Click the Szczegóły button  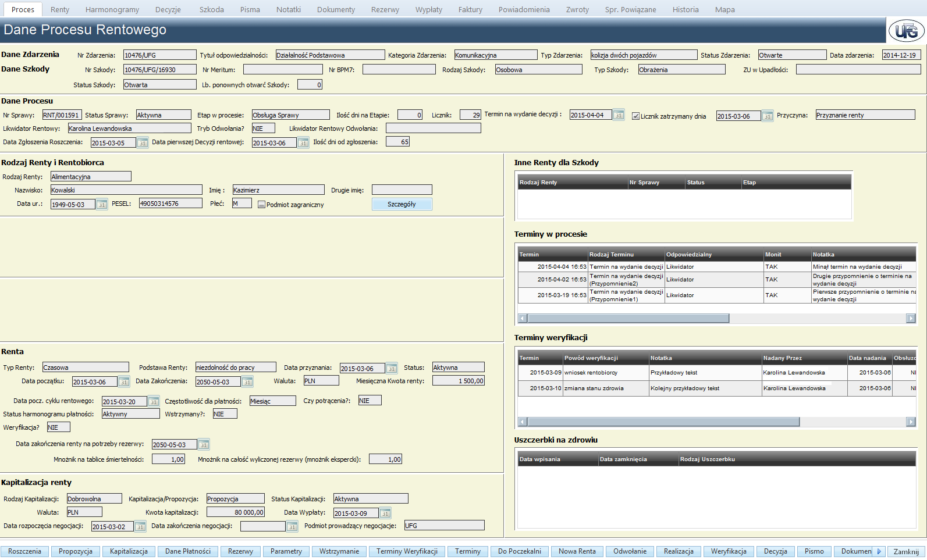coord(402,204)
